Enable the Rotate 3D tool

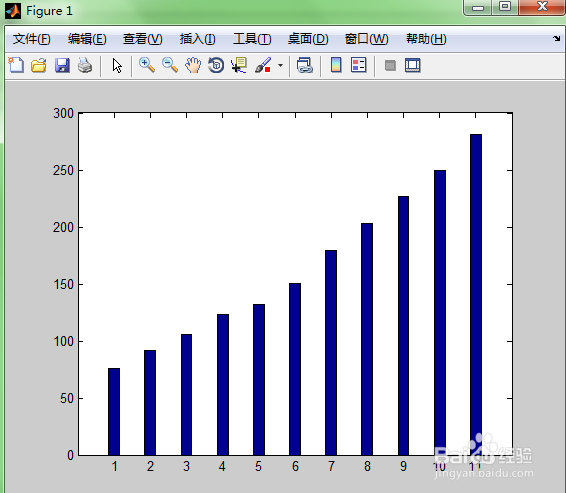coord(216,65)
